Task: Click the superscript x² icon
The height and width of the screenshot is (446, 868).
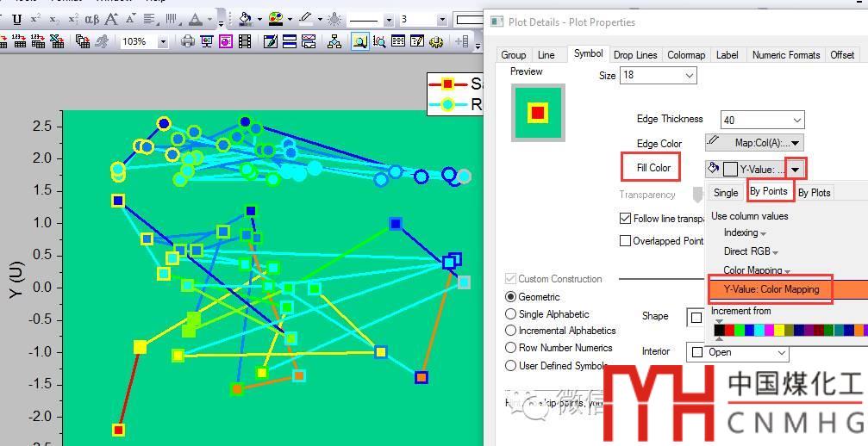Action: click(x=35, y=19)
